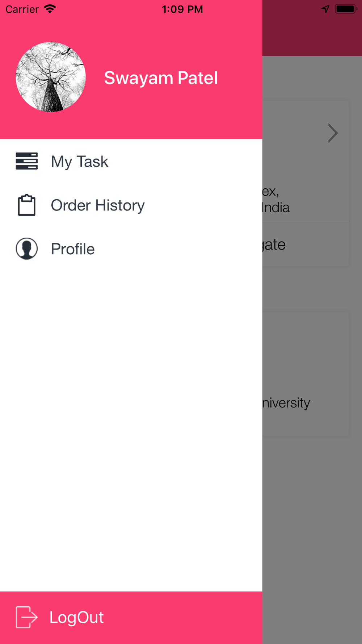Open the tree profile picture
Viewport: 362px width, 644px height.
point(51,77)
